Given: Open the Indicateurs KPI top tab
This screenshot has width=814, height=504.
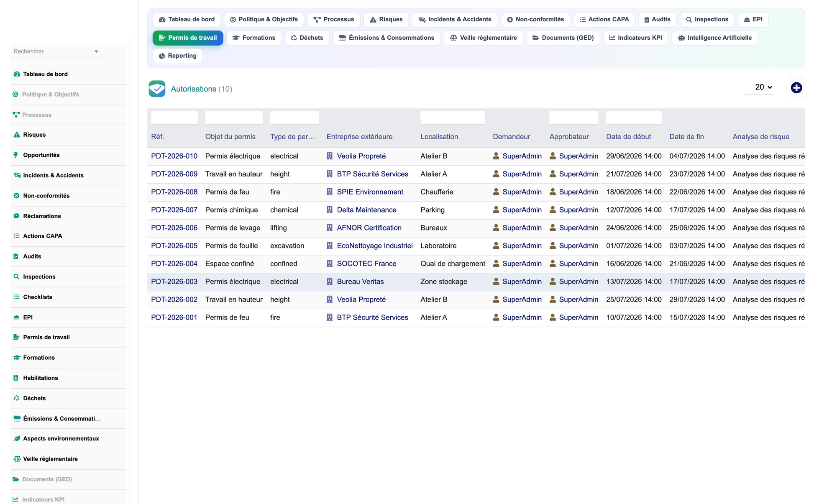Looking at the screenshot, I should pos(636,38).
